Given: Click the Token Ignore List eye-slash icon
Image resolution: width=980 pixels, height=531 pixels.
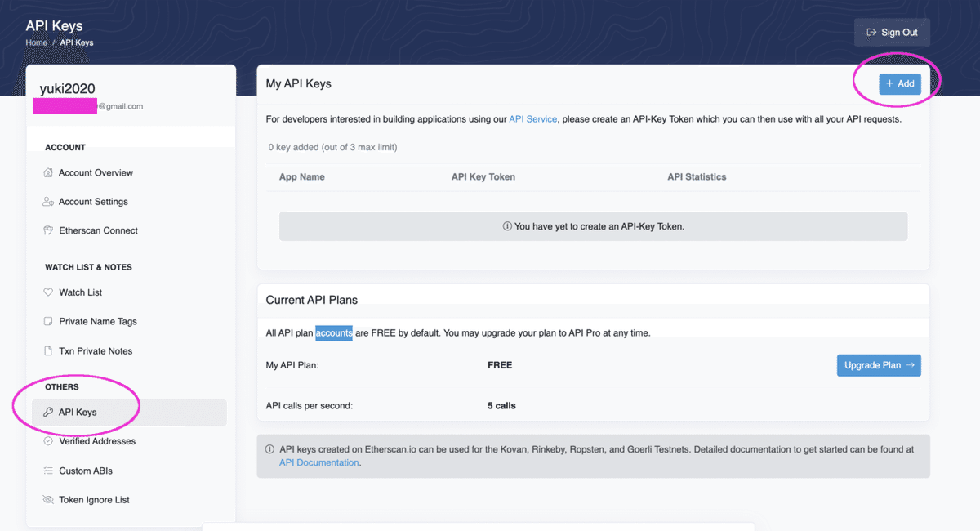Looking at the screenshot, I should pos(48,500).
